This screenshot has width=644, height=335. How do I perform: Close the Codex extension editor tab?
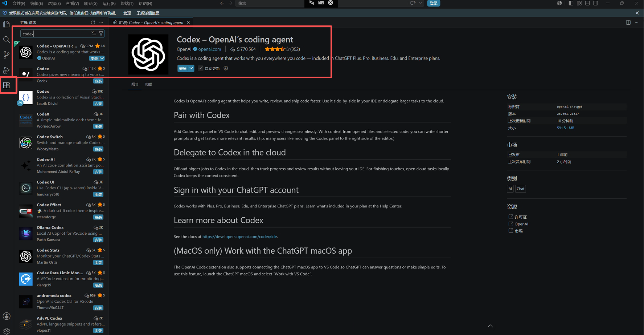(188, 23)
